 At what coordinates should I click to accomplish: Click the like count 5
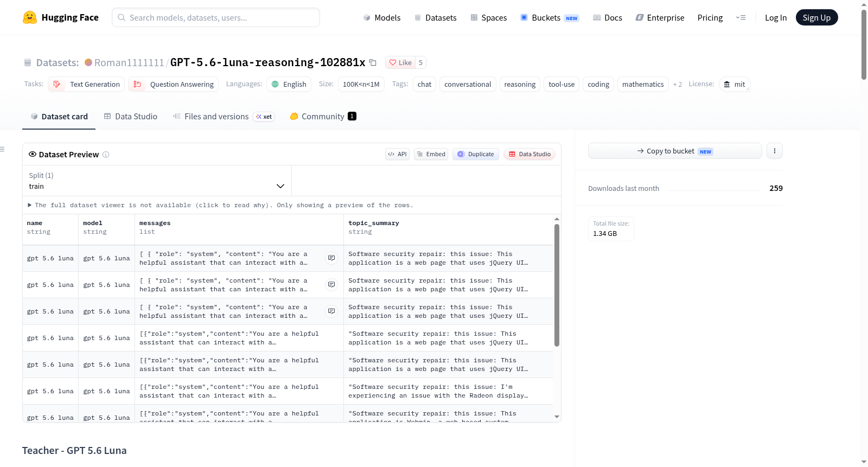pos(420,62)
